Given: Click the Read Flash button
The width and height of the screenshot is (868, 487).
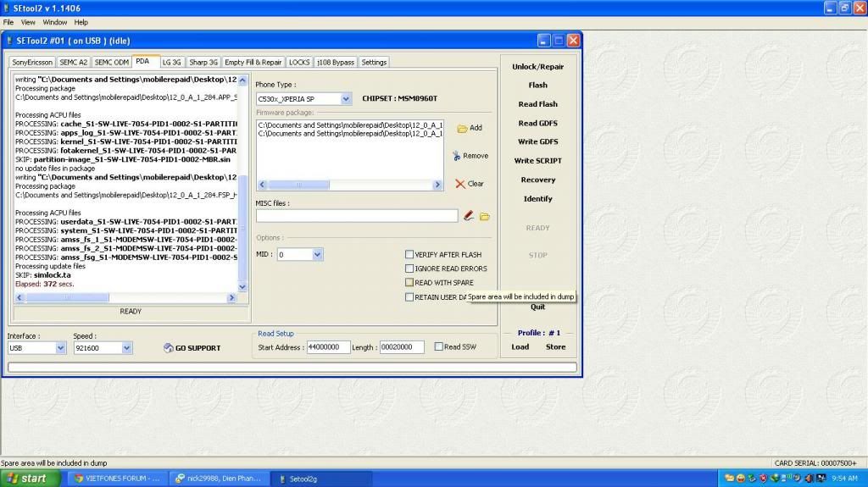Looking at the screenshot, I should (x=537, y=104).
